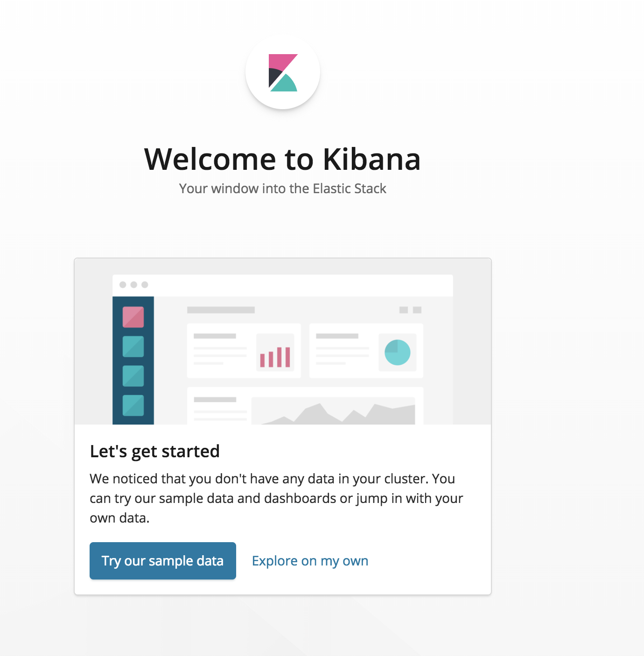The height and width of the screenshot is (656, 644).
Task: Click the gray area chart graphic
Action: tap(333, 412)
